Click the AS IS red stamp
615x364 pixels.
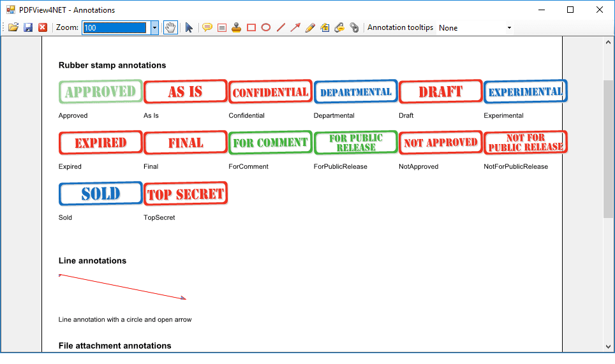(186, 92)
